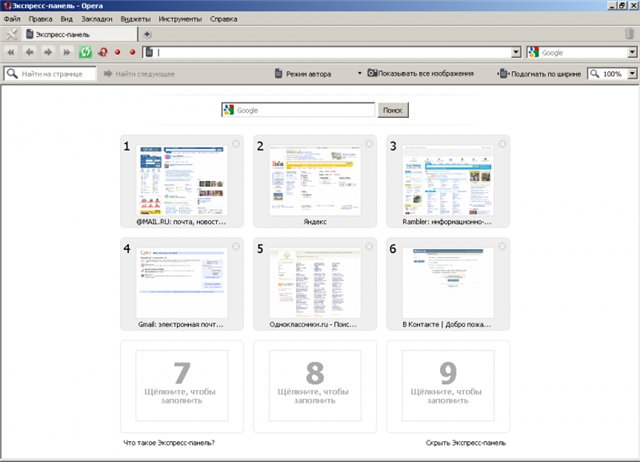Toggle Показывать все изображения
This screenshot has height=462, width=640.
tap(421, 73)
